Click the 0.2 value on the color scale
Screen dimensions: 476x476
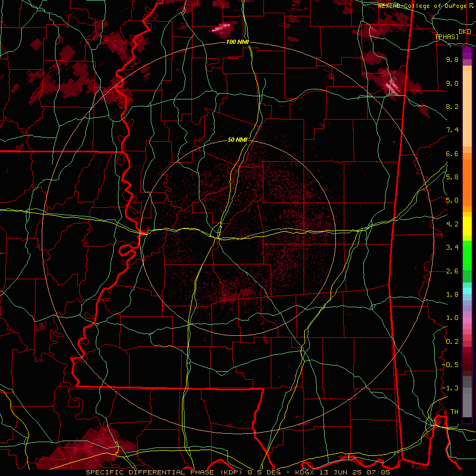452,341
